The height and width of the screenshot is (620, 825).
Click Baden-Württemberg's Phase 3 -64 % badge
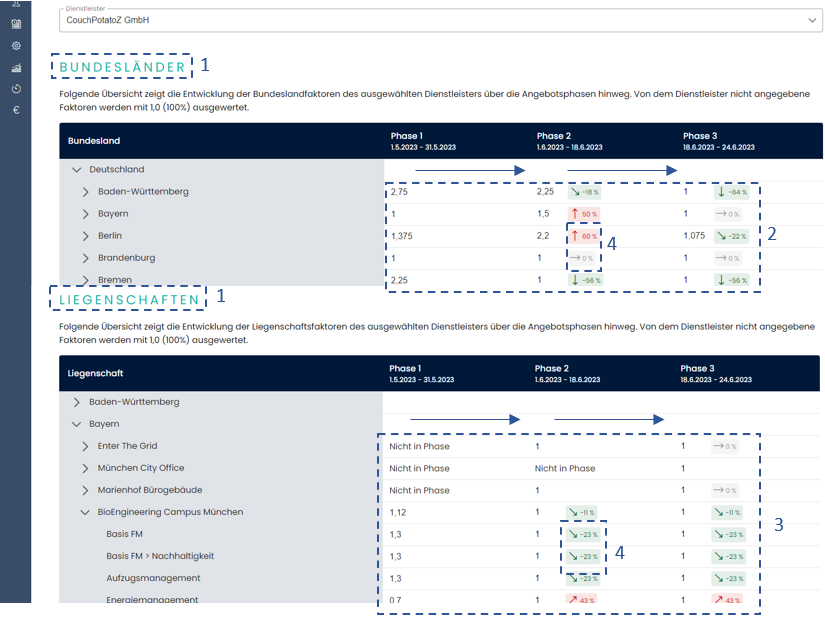(x=731, y=192)
